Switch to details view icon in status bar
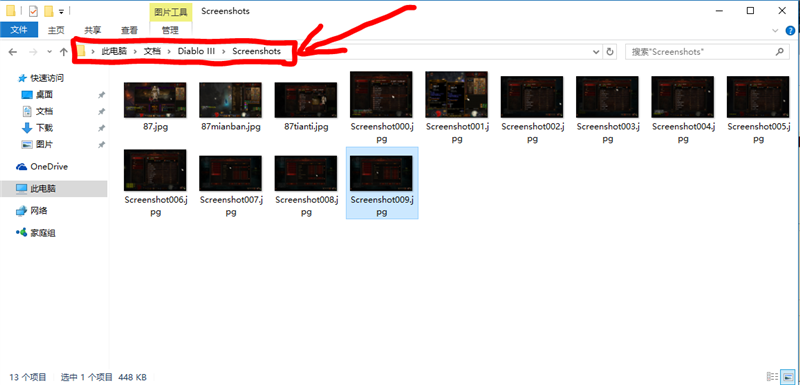Image resolution: width=800 pixels, height=385 pixels. point(772,377)
